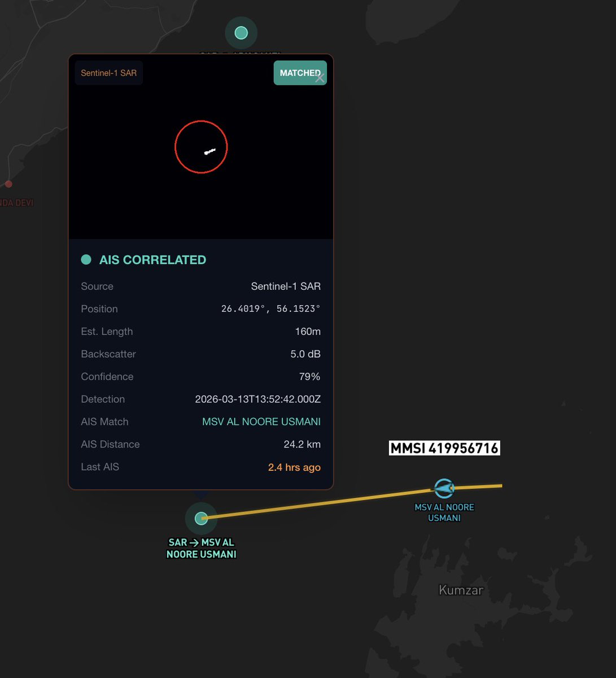Select the MSV AL NOORE USMANI vessel icon
Screen dimensions: 616x678
point(444,488)
